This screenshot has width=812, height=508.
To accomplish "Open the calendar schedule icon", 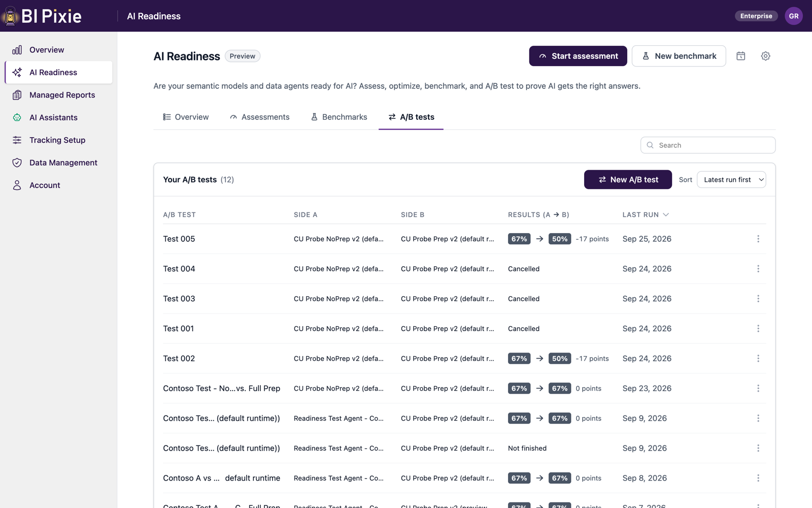I will (x=741, y=56).
